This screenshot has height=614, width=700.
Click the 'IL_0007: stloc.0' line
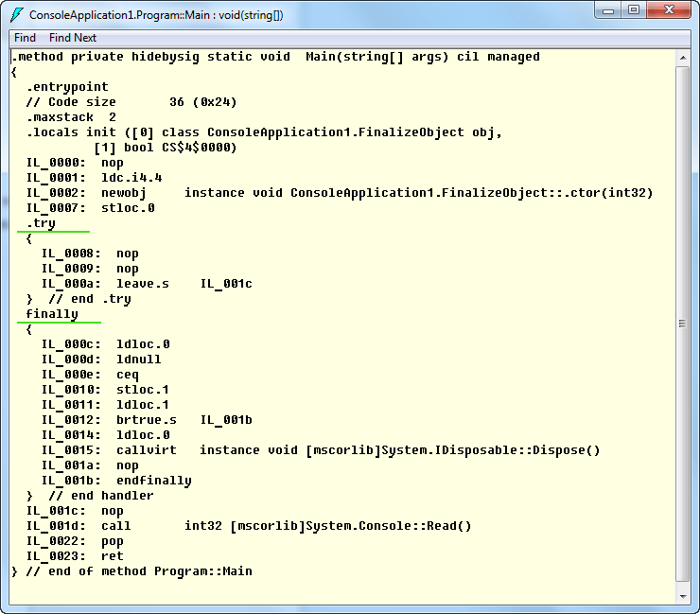click(x=90, y=208)
